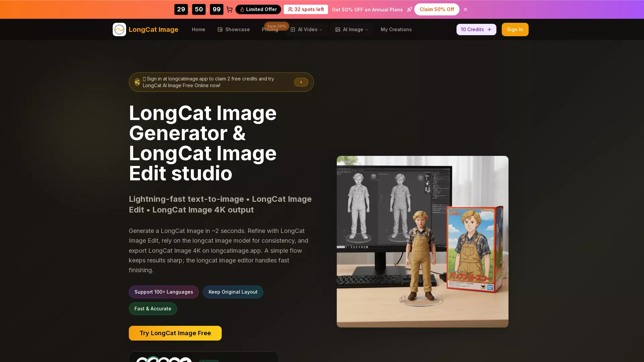This screenshot has width=644, height=362.
Task: Click the plus icon next to 10 Credits
Action: (x=489, y=29)
